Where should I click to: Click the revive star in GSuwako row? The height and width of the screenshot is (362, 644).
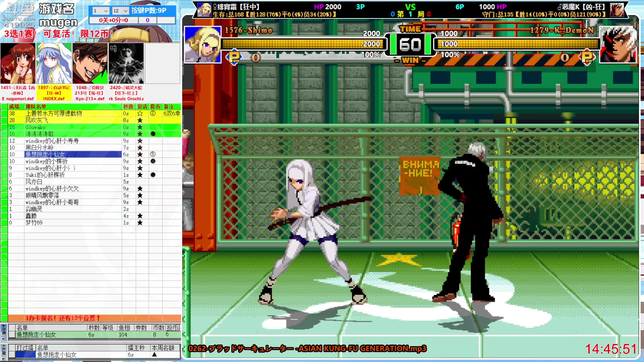point(140,127)
